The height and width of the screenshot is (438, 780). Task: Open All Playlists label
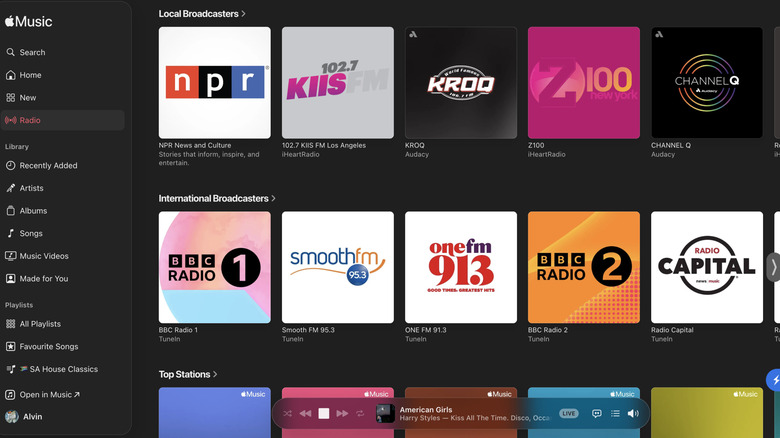point(40,324)
